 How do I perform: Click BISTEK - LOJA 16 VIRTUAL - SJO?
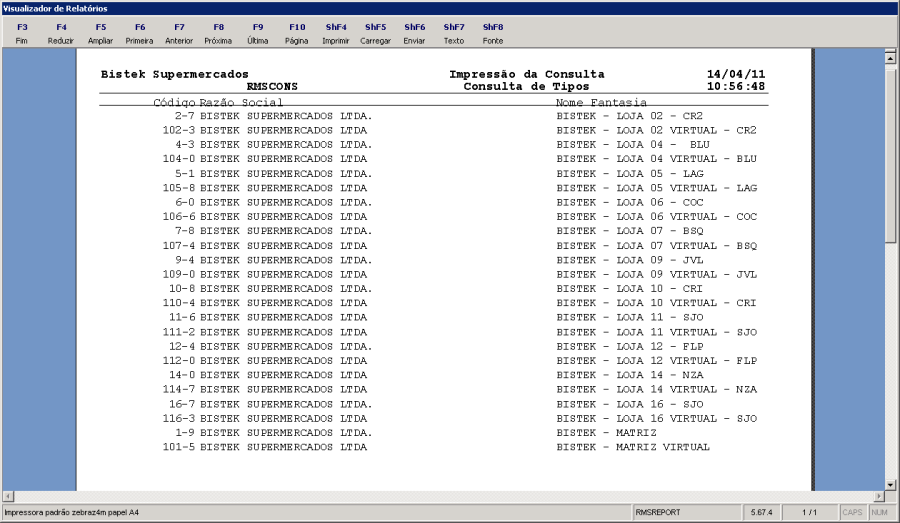click(x=657, y=419)
